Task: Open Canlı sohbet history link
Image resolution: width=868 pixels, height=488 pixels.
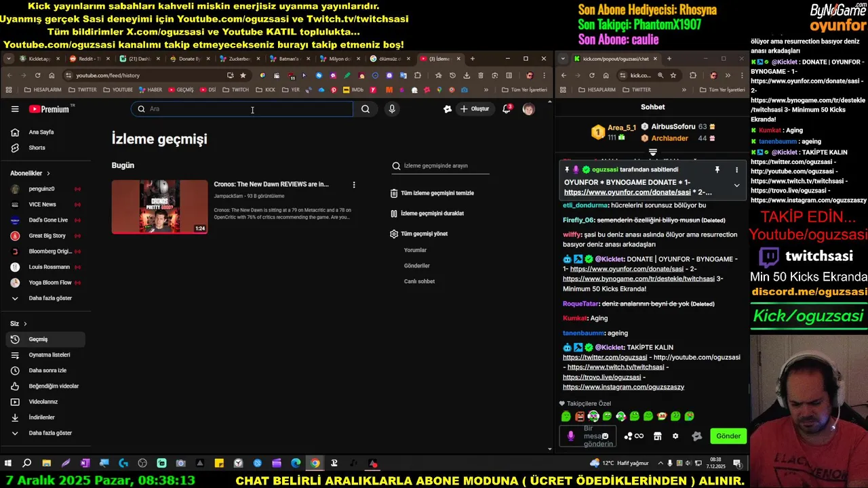Action: 419,281
